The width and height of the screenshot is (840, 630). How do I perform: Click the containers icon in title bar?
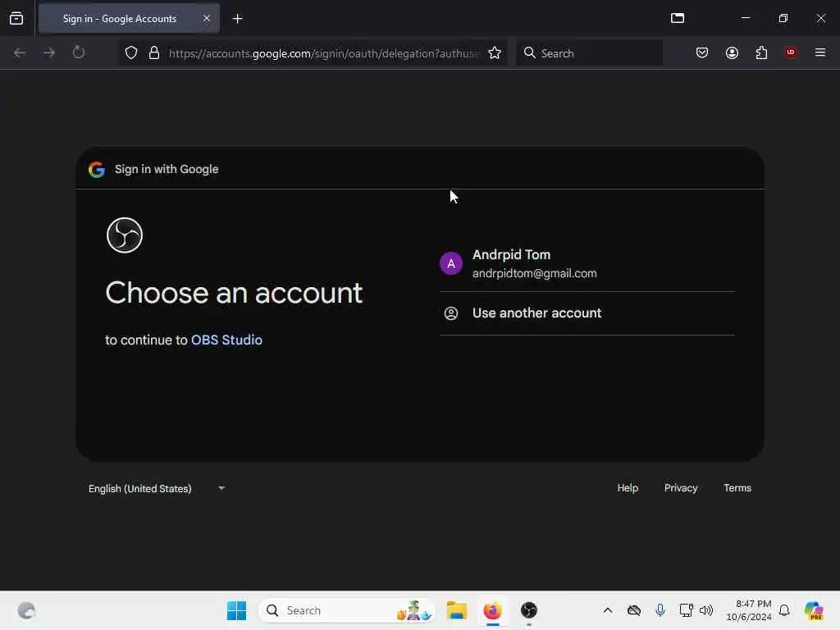click(x=678, y=18)
